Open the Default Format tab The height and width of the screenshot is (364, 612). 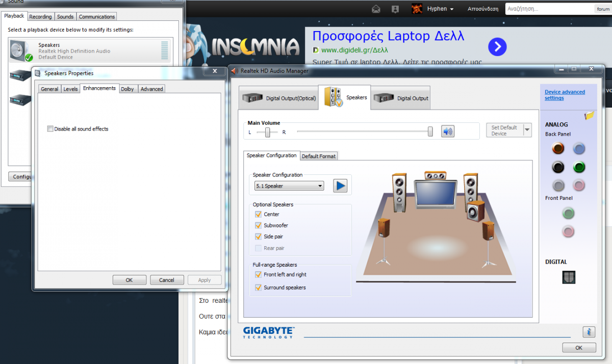(319, 156)
